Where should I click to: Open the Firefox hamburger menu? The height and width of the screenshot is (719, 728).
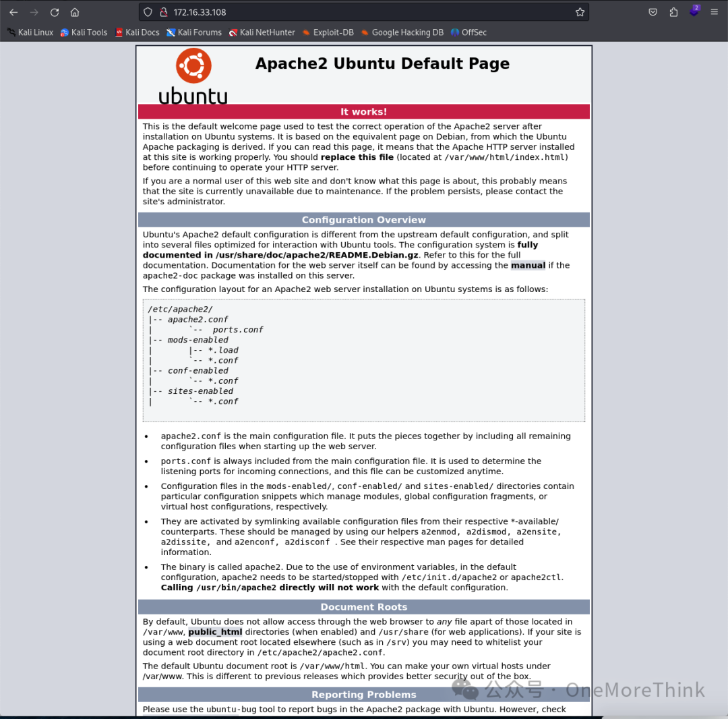click(x=714, y=13)
